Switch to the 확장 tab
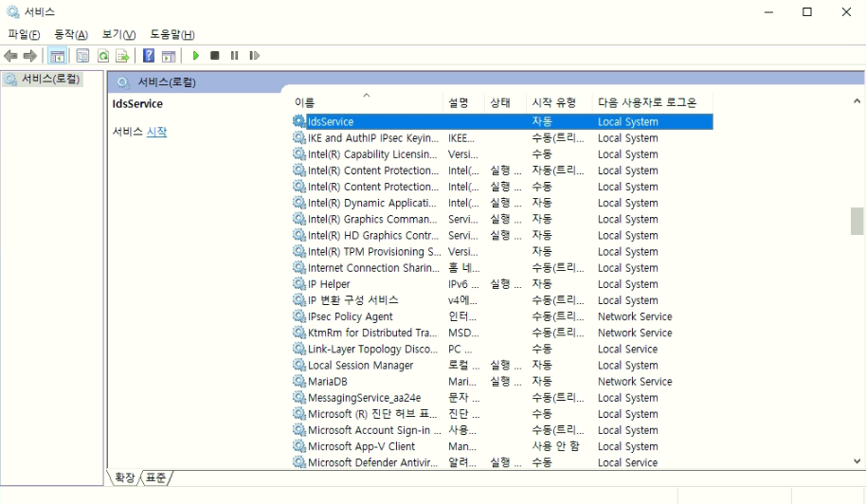Screen dimensions: 866x504 pos(124,477)
